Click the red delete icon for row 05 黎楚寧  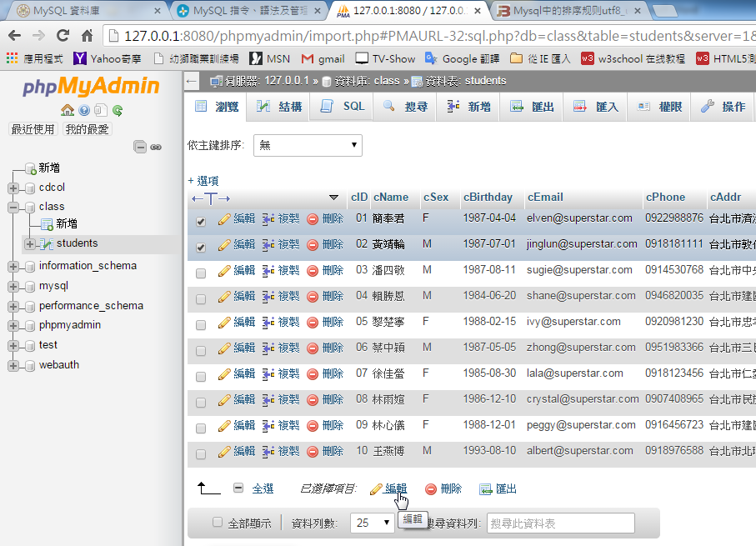coord(313,323)
